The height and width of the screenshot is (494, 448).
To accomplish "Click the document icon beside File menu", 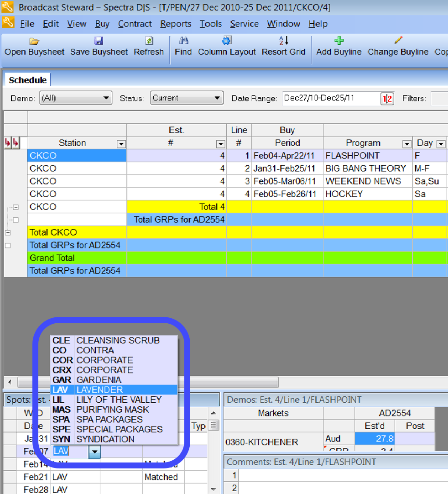I will (8, 23).
